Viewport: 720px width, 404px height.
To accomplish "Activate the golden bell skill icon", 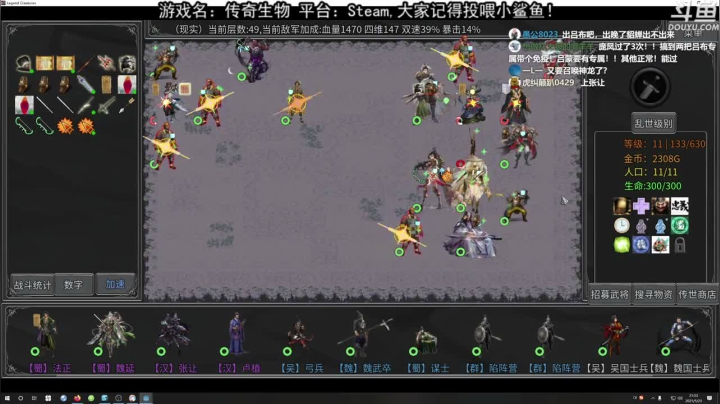I will [622, 206].
